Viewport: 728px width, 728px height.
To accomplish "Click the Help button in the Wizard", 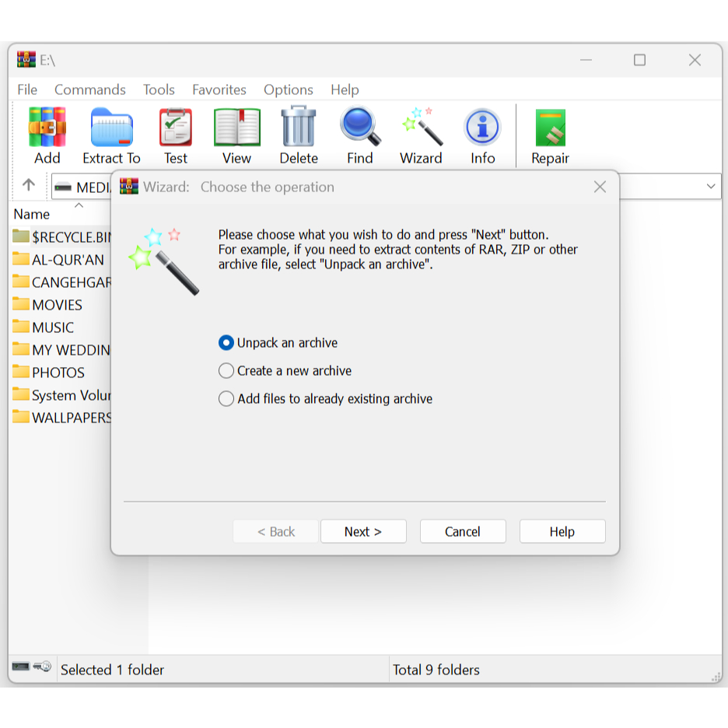I will click(562, 531).
